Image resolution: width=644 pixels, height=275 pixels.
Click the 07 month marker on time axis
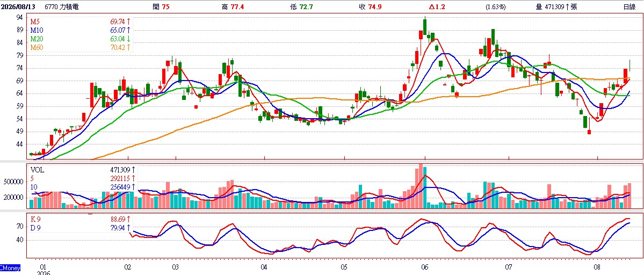pos(509,267)
